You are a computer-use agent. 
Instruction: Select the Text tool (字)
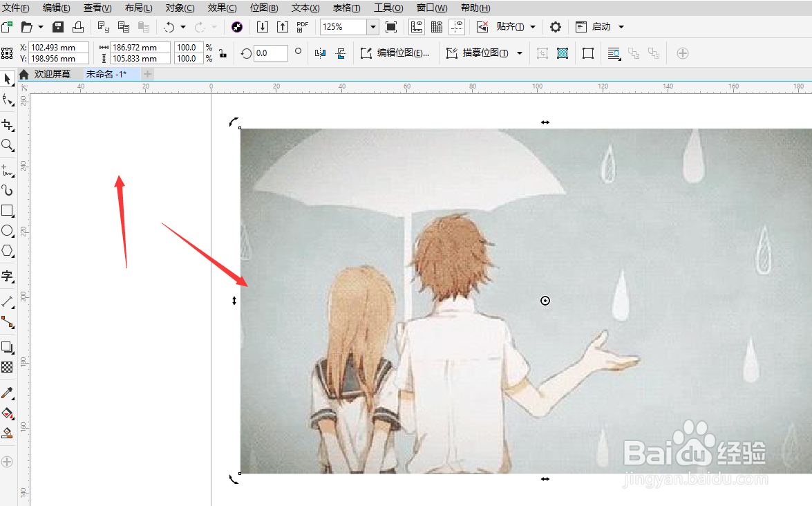(x=7, y=276)
